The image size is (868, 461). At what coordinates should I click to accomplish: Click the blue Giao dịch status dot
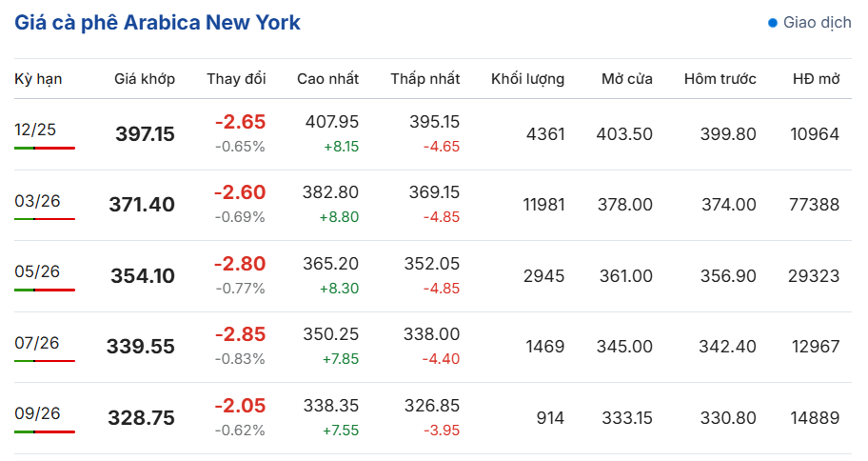click(x=773, y=23)
